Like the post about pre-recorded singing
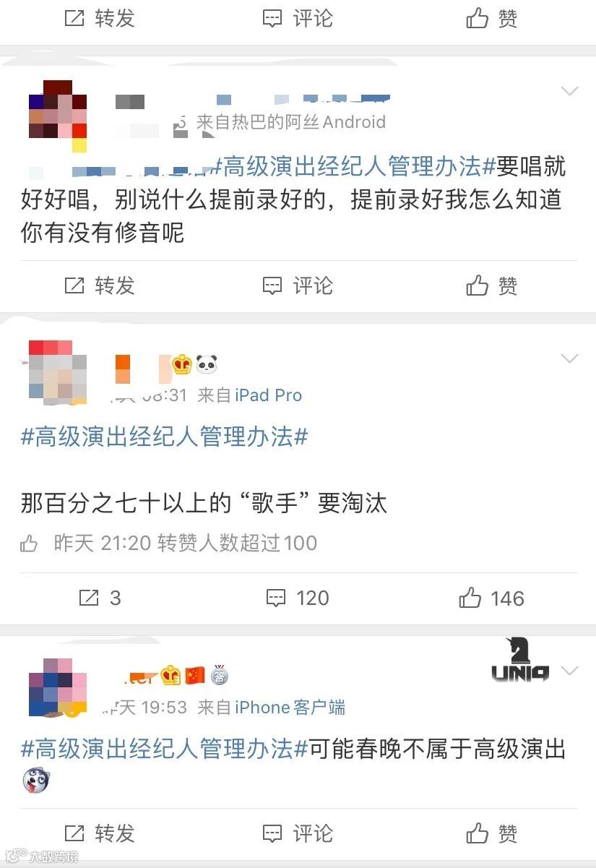 (492, 286)
